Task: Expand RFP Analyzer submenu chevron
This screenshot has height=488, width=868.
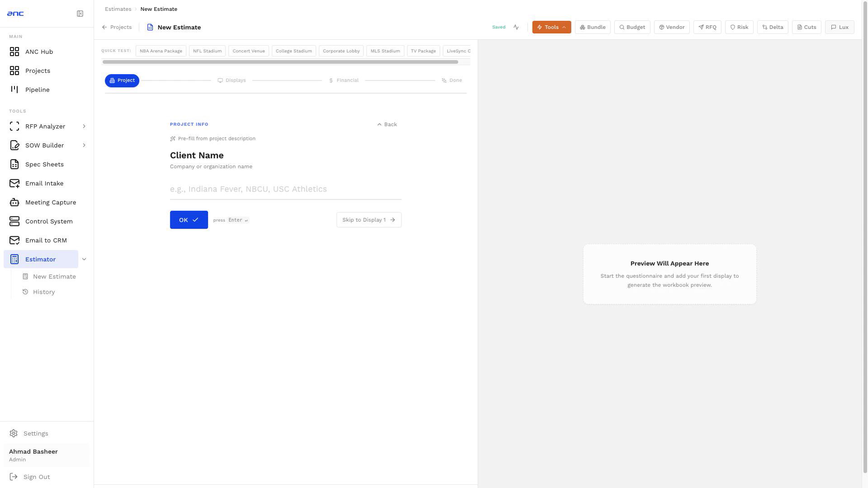Action: coord(84,127)
